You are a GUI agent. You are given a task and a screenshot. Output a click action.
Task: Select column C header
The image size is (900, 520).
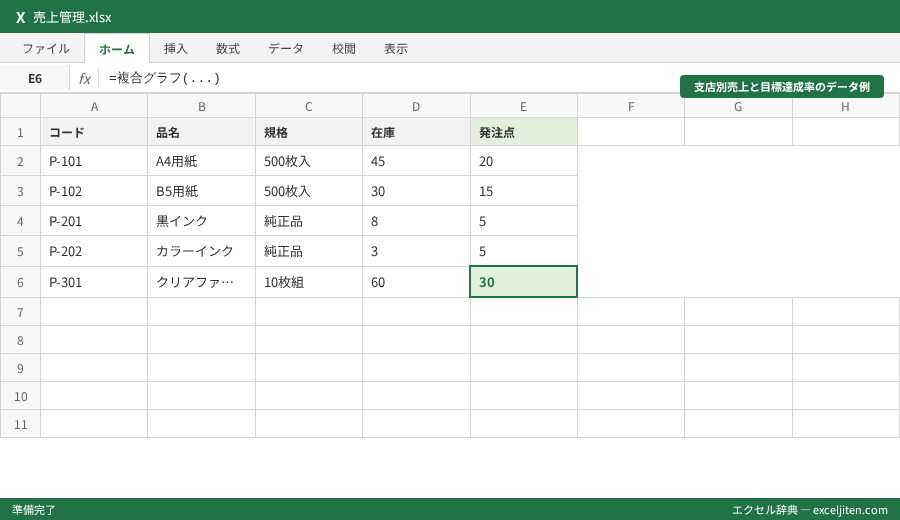click(309, 106)
